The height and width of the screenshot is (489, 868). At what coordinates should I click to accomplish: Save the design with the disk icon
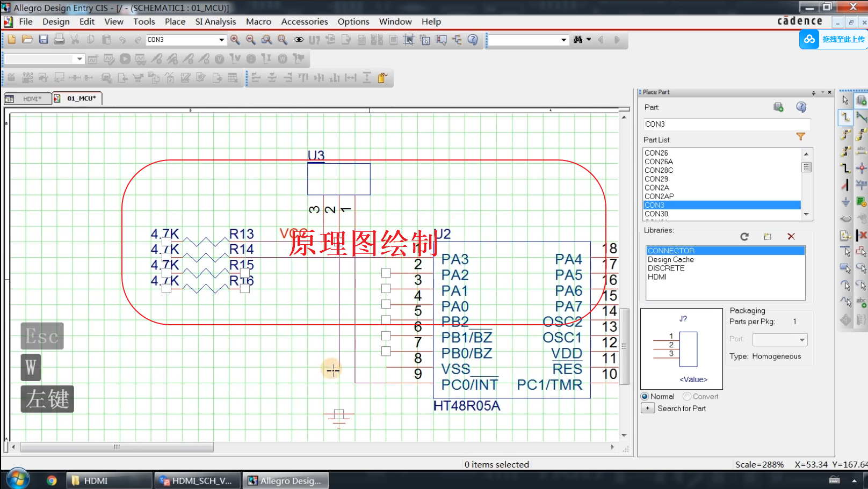click(x=44, y=40)
